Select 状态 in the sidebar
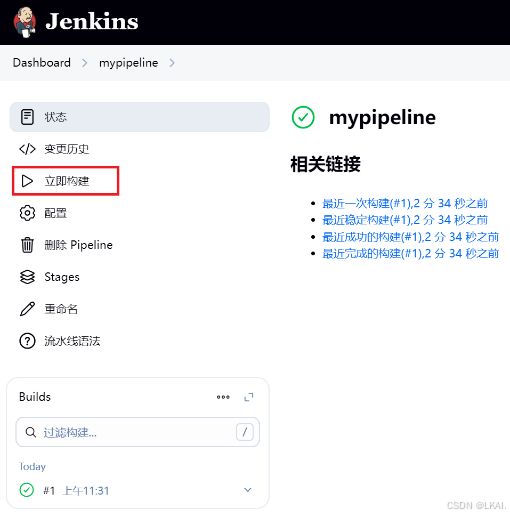 (x=140, y=117)
